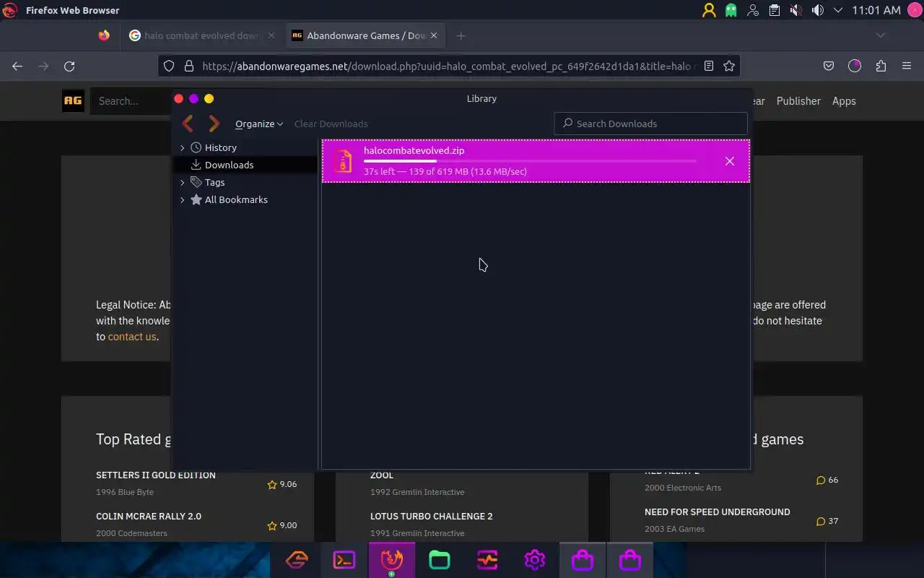
Task: Open the ZOOL game link
Action: 382,475
